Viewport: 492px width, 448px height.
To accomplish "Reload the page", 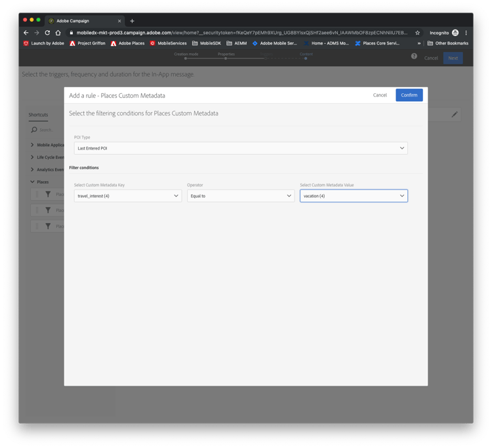I will 47,33.
